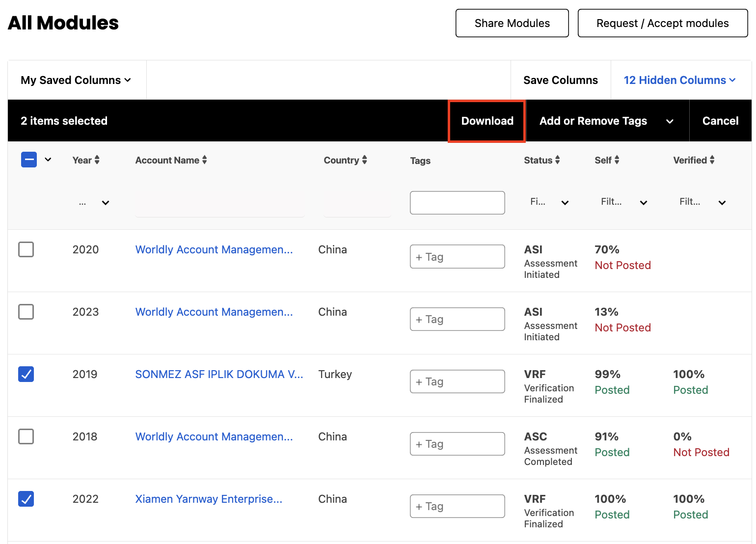Deselect the Xiamen Yarnway Enterprise row
The image size is (756, 544).
click(26, 499)
